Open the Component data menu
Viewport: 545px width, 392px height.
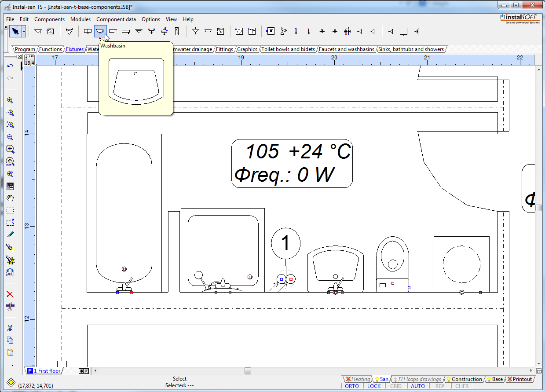click(116, 19)
